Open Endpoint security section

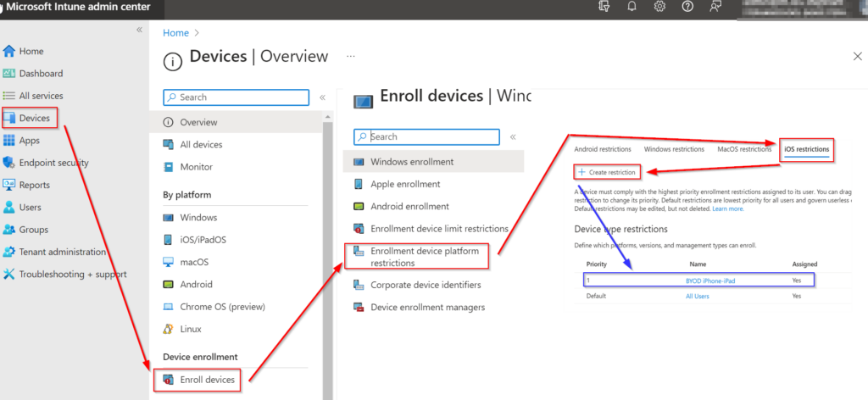point(47,163)
